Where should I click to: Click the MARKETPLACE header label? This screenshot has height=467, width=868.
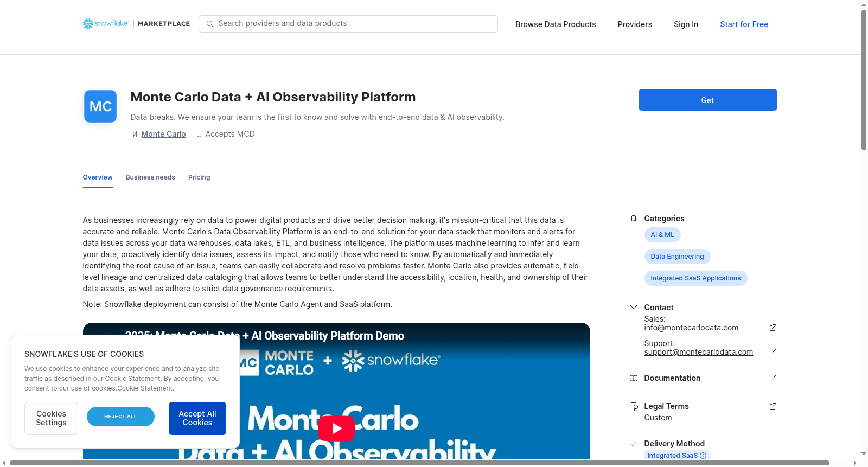pyautogui.click(x=164, y=24)
